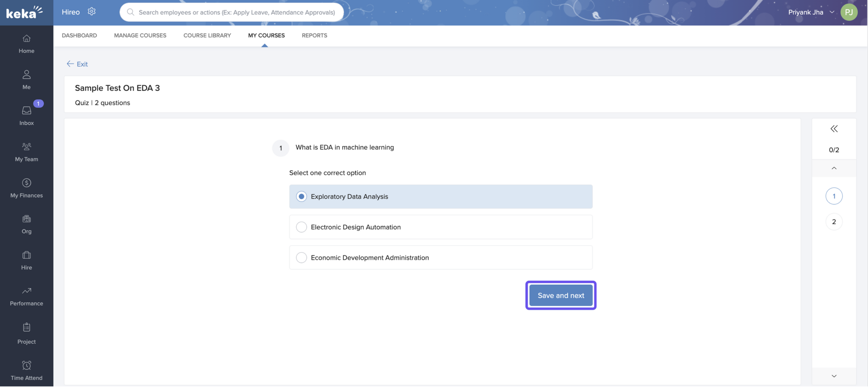Viewport: 868px width, 387px height.
Task: Click the Inbox icon with badge
Action: pos(26,111)
